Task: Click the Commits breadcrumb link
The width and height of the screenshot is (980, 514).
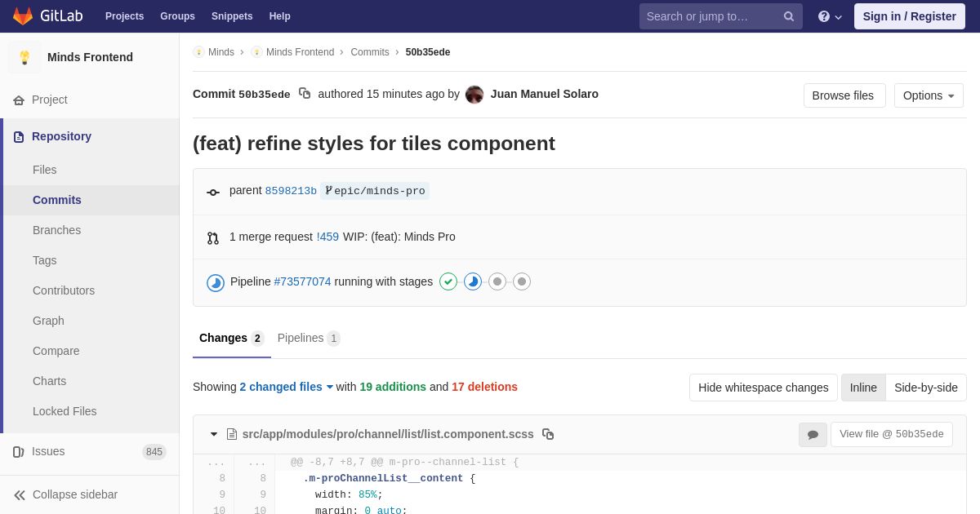Action: (370, 52)
